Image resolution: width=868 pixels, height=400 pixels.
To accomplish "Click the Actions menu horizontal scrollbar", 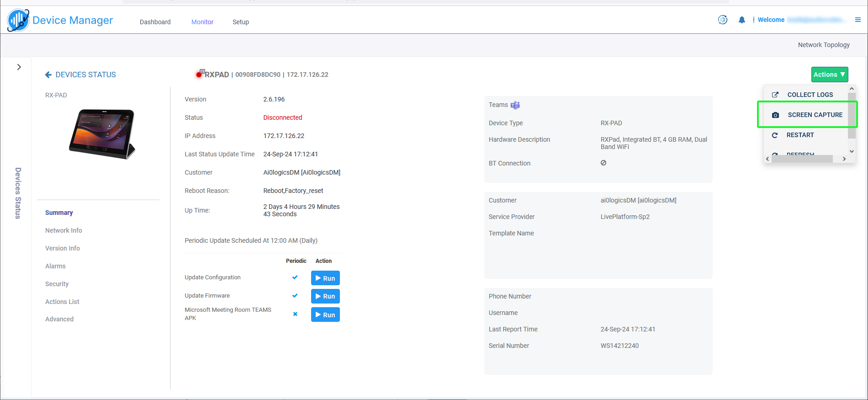I will pyautogui.click(x=802, y=159).
